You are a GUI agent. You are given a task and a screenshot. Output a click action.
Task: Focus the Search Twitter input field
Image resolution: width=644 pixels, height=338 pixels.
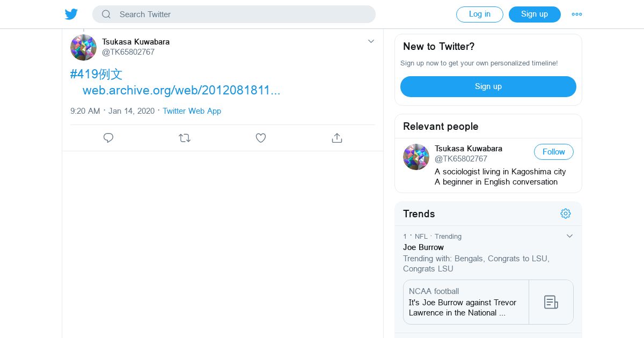pos(241,14)
